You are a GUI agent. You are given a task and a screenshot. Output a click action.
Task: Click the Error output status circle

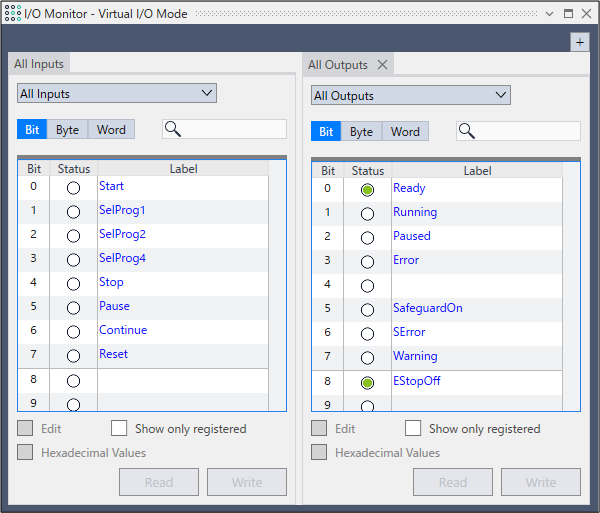(x=367, y=261)
